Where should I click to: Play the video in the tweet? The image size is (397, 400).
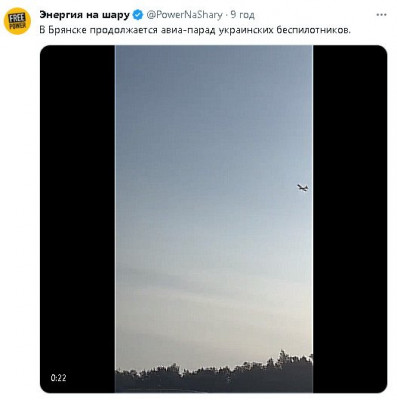coord(214,219)
